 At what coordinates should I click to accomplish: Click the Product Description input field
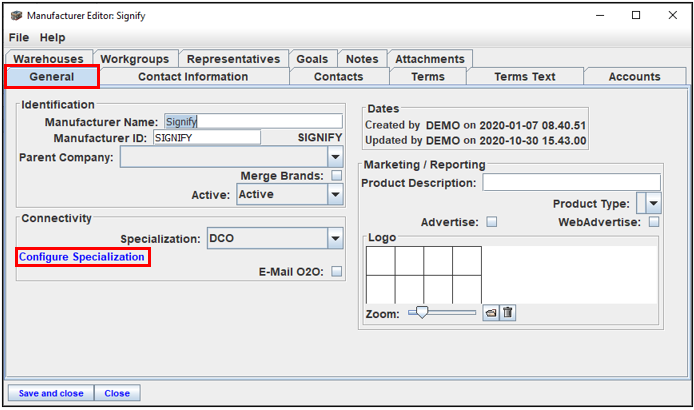pos(571,182)
